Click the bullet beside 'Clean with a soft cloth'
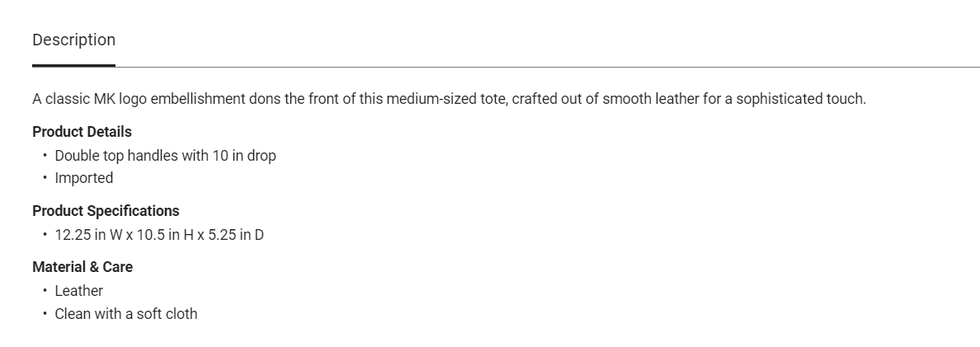The height and width of the screenshot is (347, 980). pos(45,314)
